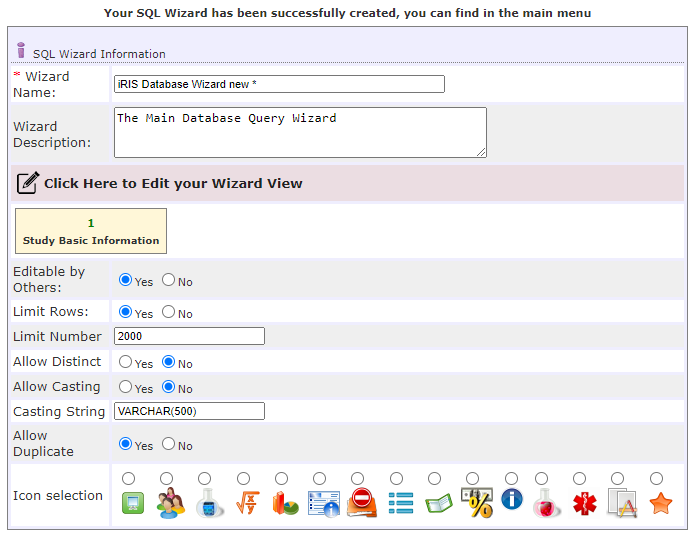Enable Allow Distinct with Yes
This screenshot has height=537, width=695.
coord(125,362)
